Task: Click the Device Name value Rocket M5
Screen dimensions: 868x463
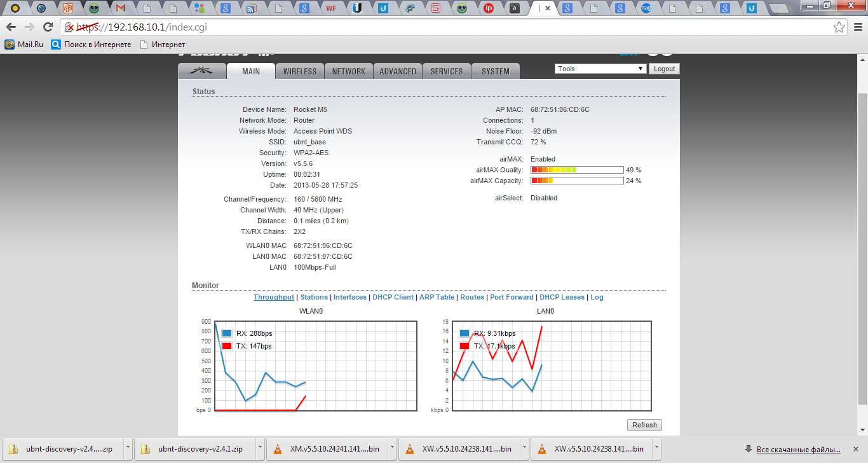Action: click(x=311, y=109)
